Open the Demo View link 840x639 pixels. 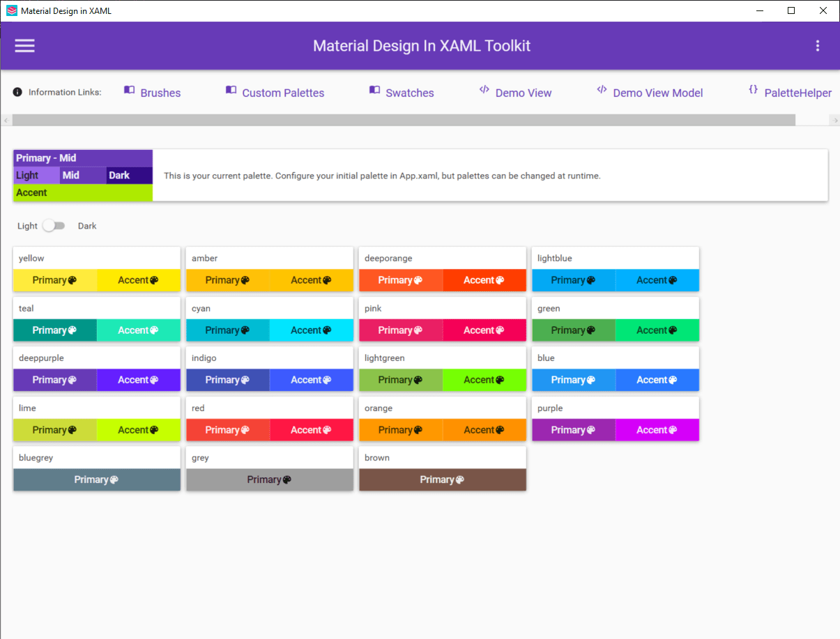click(x=524, y=93)
